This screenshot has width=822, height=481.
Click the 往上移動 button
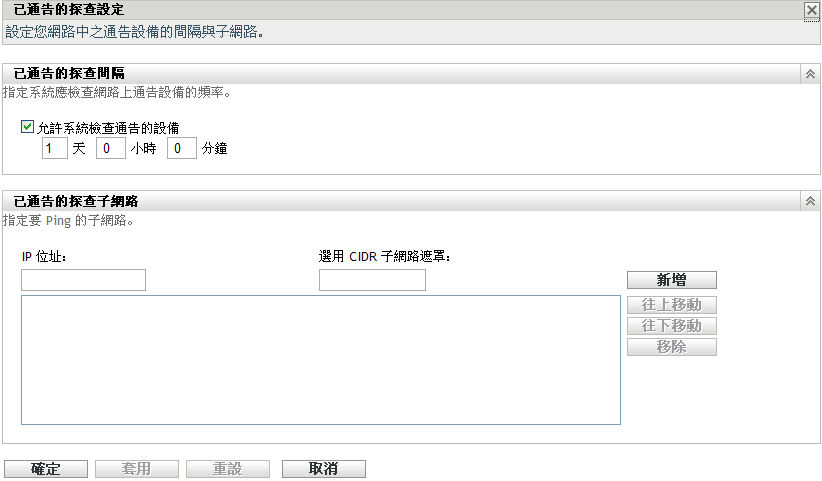[672, 305]
